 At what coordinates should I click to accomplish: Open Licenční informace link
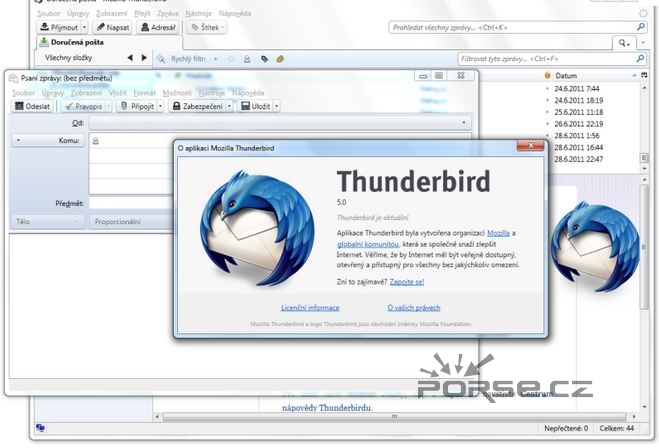[310, 308]
